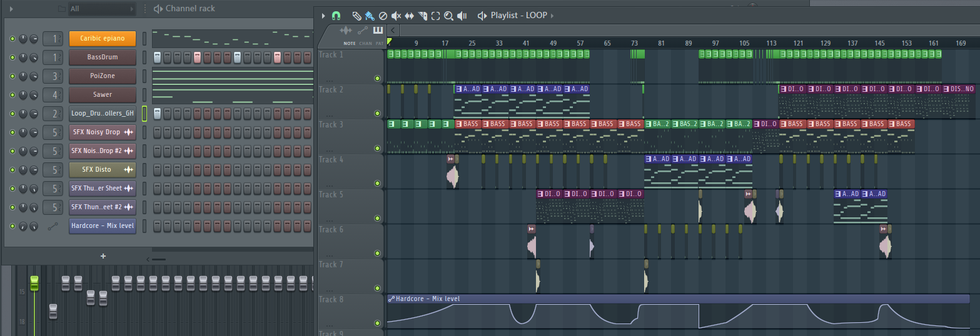This screenshot has width=980, height=336.
Task: Open the 'All' channel filter dropdown
Action: 101,9
